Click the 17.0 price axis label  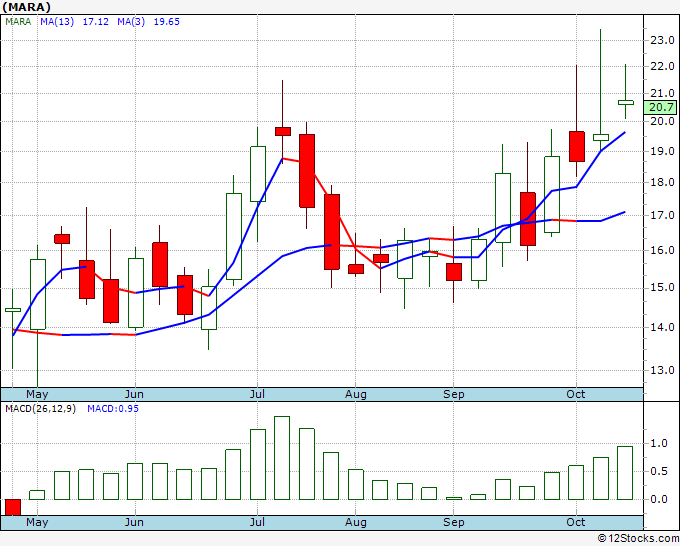click(x=662, y=215)
